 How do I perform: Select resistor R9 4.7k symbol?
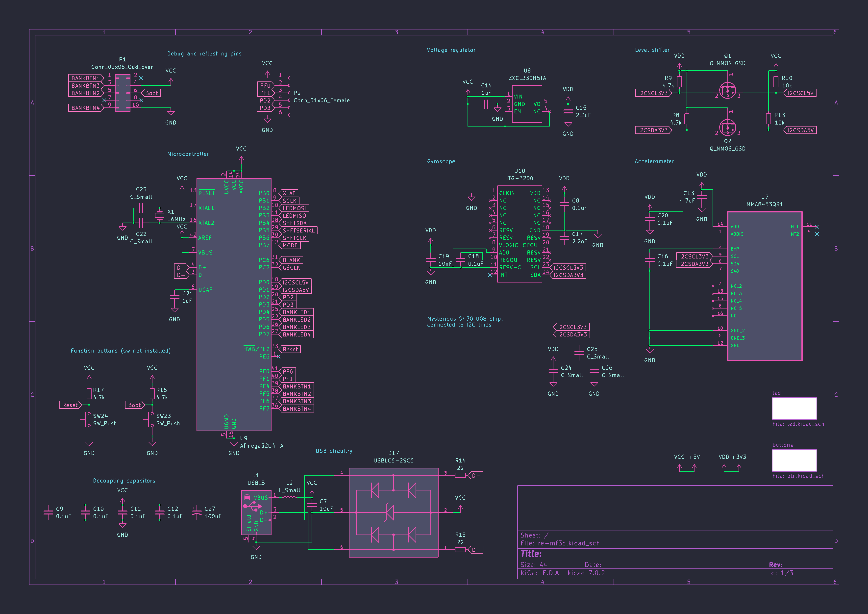tap(679, 82)
